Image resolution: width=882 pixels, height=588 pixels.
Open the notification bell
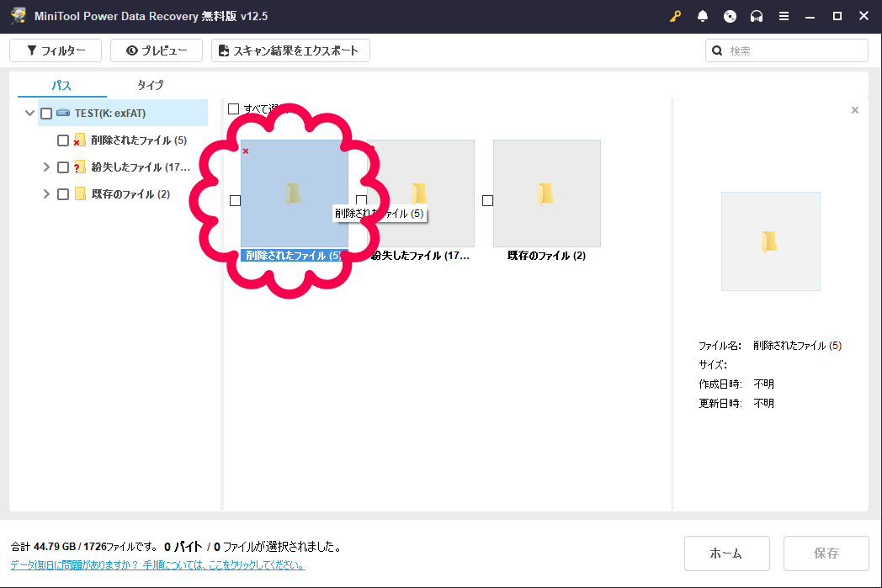click(x=703, y=16)
